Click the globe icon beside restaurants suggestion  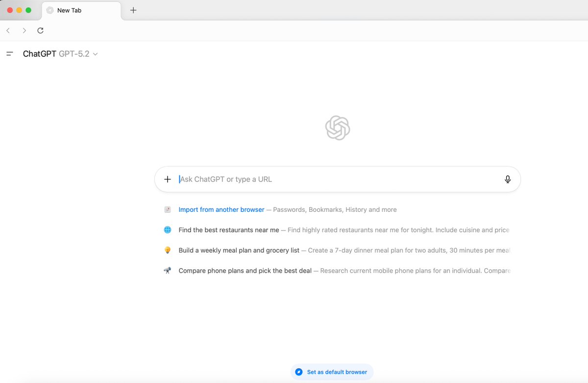[x=168, y=230]
